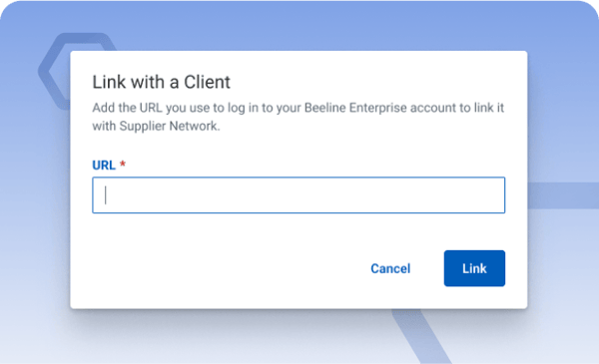Click the red required asterisk

click(x=123, y=165)
